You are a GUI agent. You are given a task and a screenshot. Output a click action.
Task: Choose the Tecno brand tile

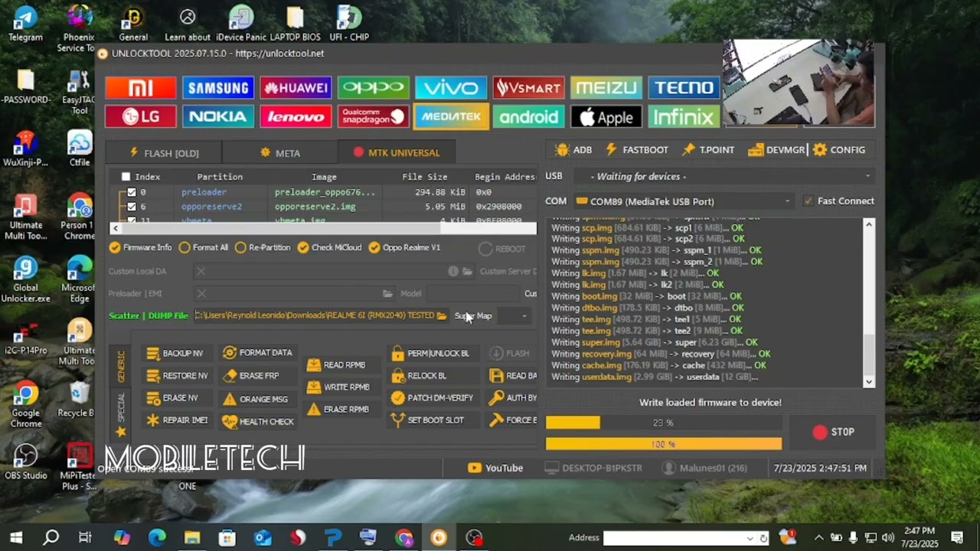[x=684, y=88]
